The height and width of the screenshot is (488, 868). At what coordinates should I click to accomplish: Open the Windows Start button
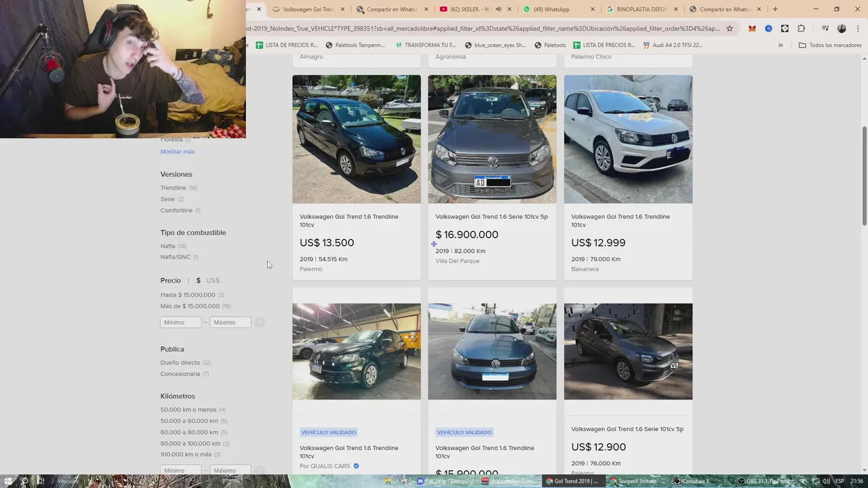coord(8,481)
